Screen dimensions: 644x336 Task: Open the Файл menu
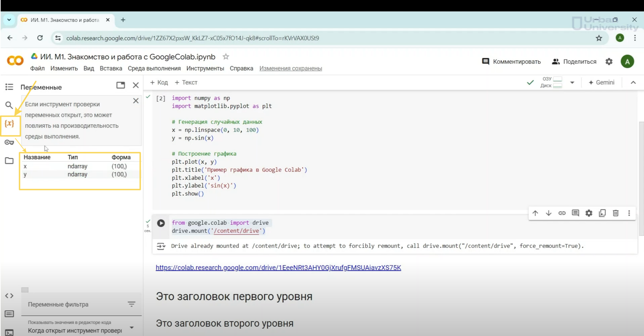pyautogui.click(x=37, y=68)
